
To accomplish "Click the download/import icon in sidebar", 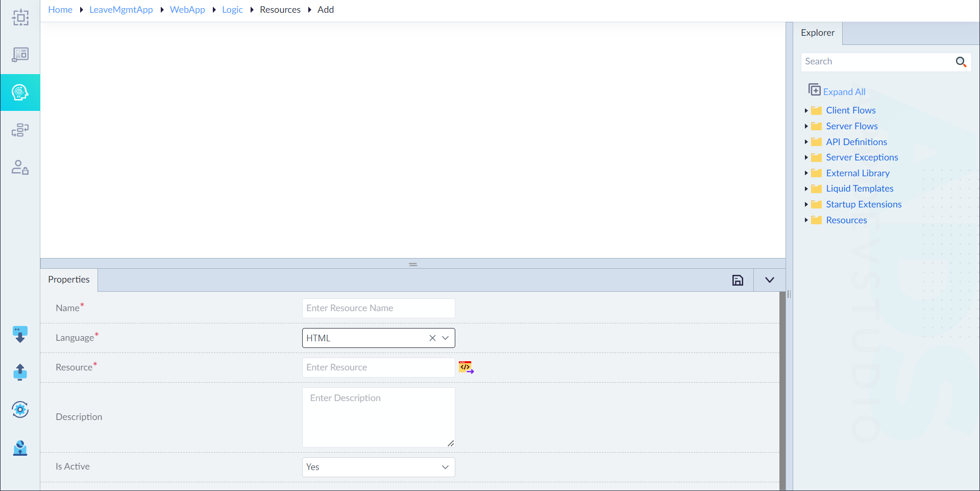I will pos(20,334).
